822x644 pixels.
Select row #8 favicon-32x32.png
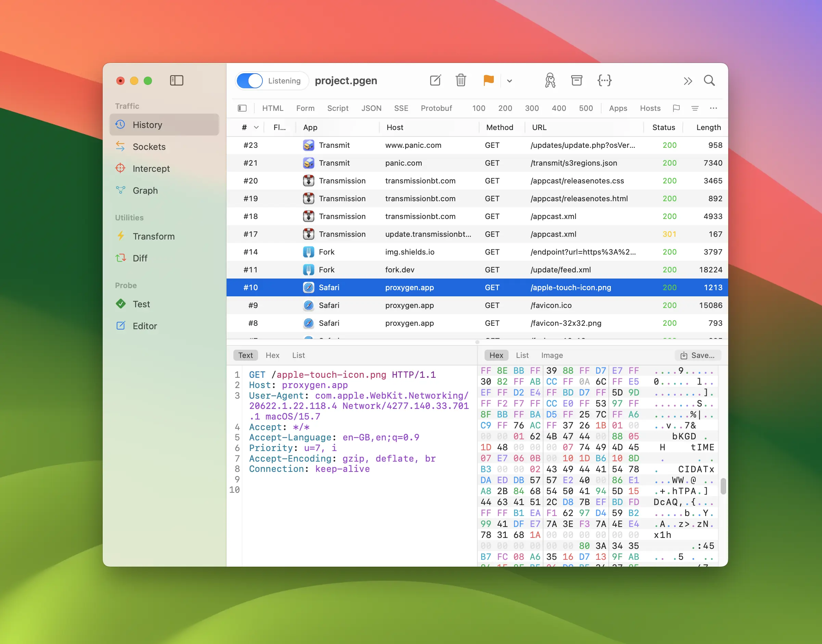tap(477, 323)
